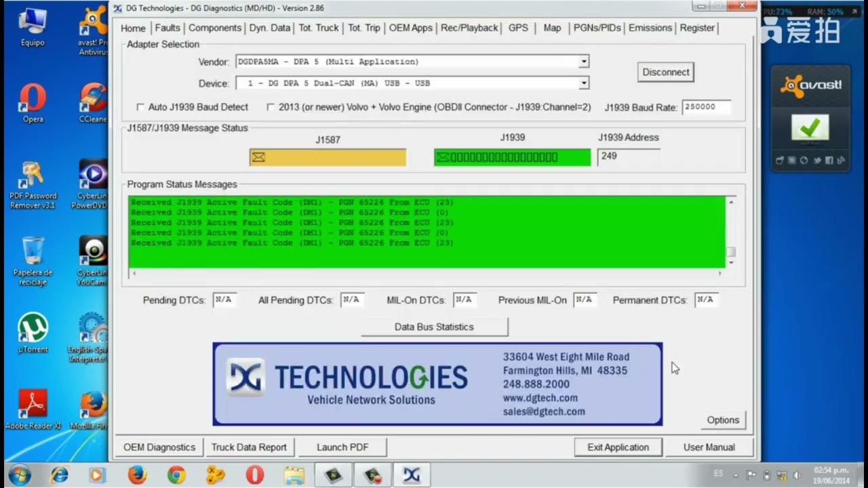This screenshot has height=488, width=868.
Task: Click the J1939 Address field showing 249
Action: pyautogui.click(x=628, y=157)
